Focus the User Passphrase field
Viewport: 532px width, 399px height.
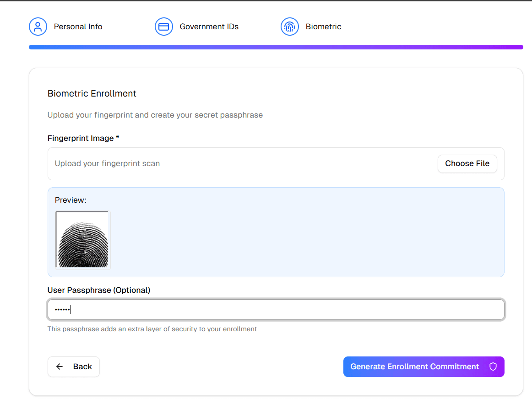276,309
